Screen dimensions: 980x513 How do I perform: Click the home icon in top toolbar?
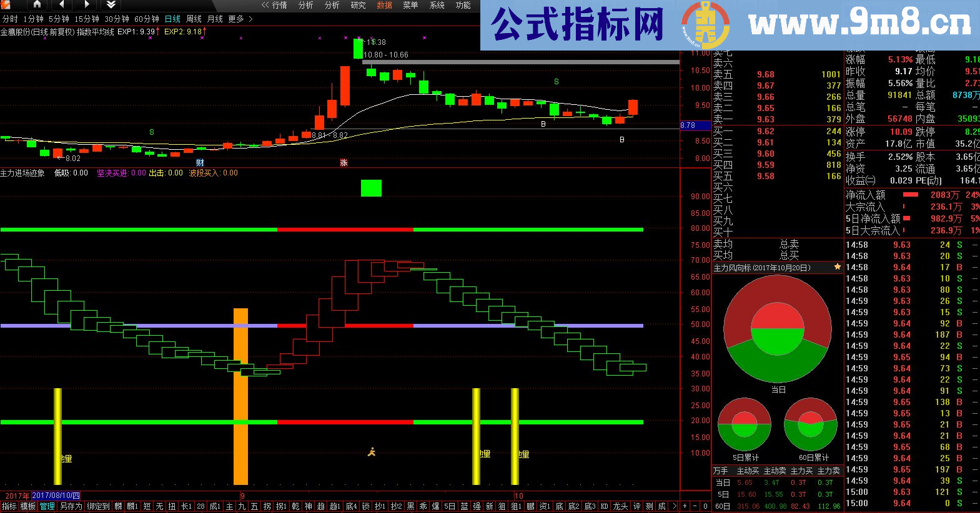pos(37,5)
